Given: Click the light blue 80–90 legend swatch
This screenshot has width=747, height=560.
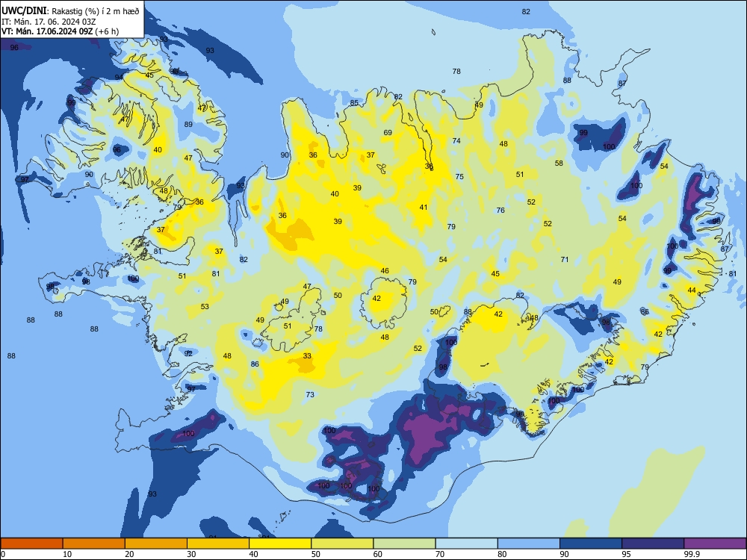Looking at the screenshot, I should click(x=529, y=544).
